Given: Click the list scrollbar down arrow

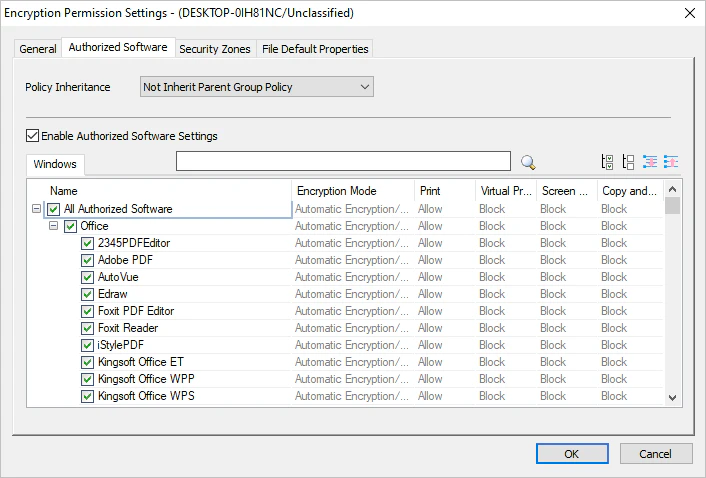Looking at the screenshot, I should (673, 397).
